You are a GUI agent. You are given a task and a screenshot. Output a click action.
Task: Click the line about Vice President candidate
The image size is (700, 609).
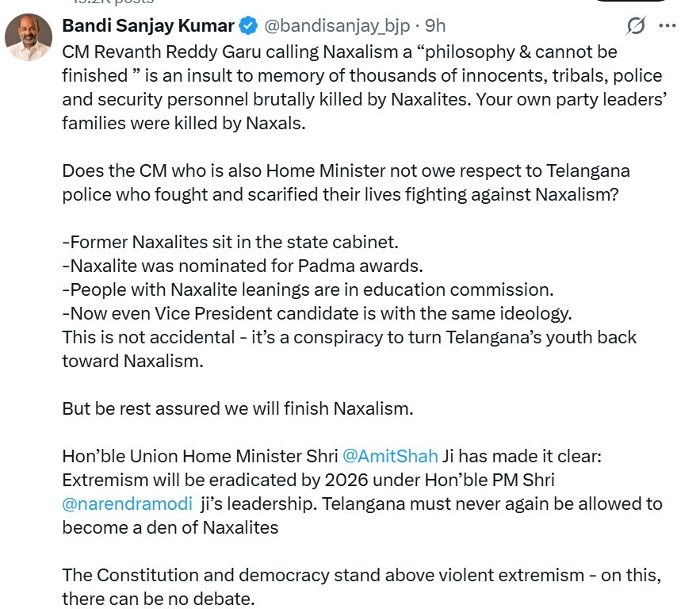[316, 313]
